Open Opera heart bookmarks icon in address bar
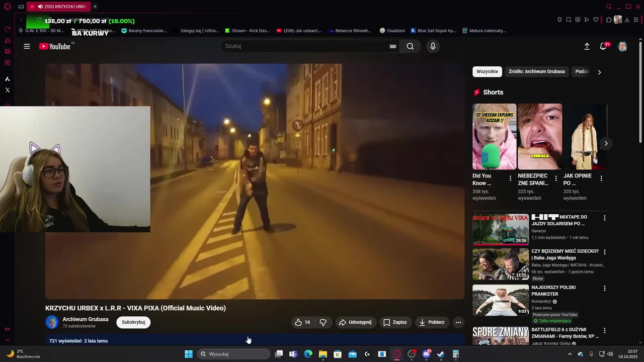Image resolution: width=644 pixels, height=362 pixels. [596, 20]
